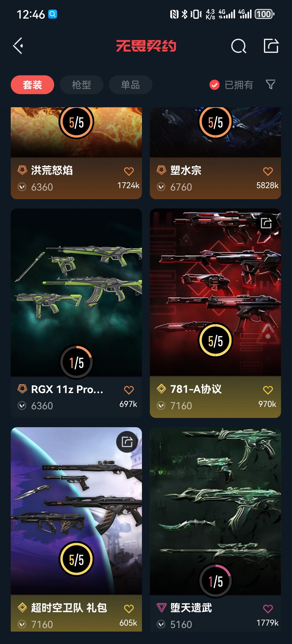The image size is (292, 644).
Task: Switch to the 单品 tab
Action: point(130,85)
